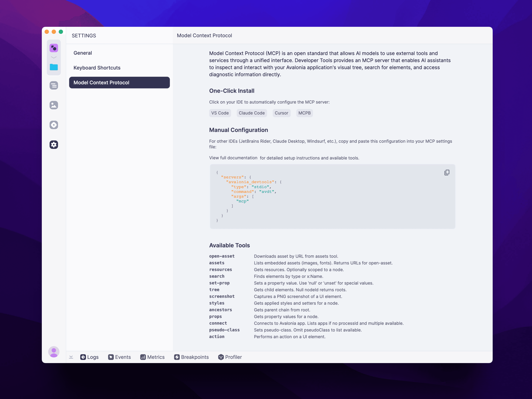Collapse the bottom panel arrow

point(71,357)
